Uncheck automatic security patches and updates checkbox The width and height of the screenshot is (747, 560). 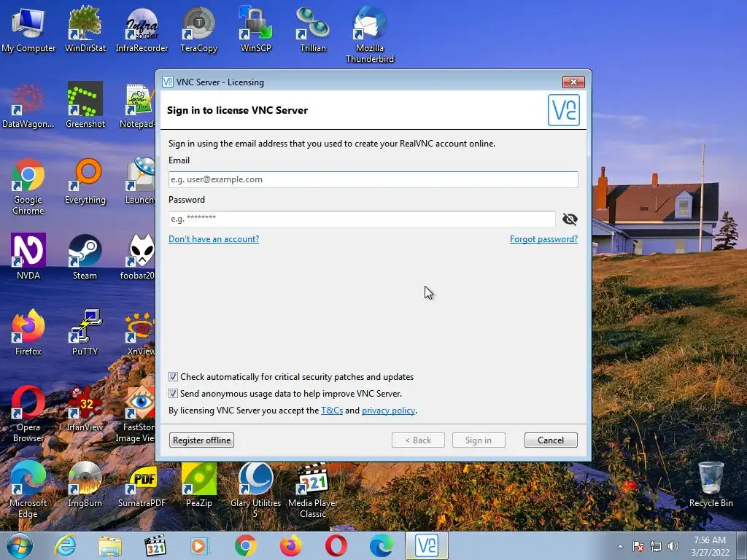[x=174, y=377]
